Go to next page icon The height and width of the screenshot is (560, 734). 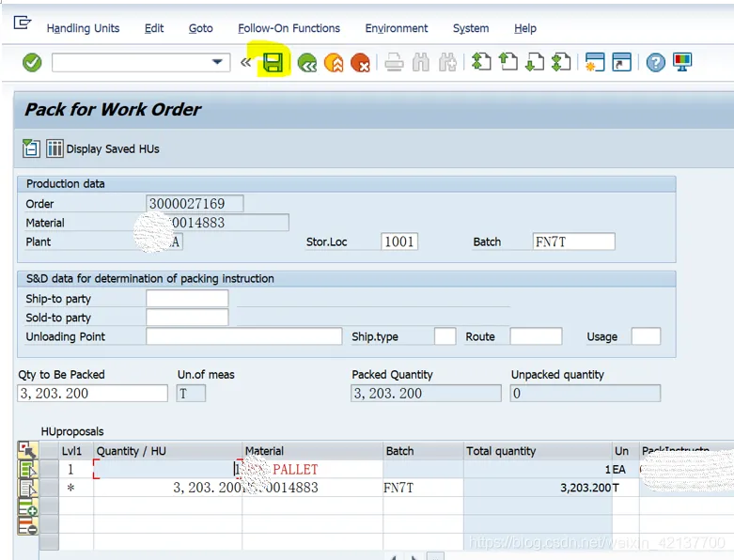pyautogui.click(x=535, y=62)
